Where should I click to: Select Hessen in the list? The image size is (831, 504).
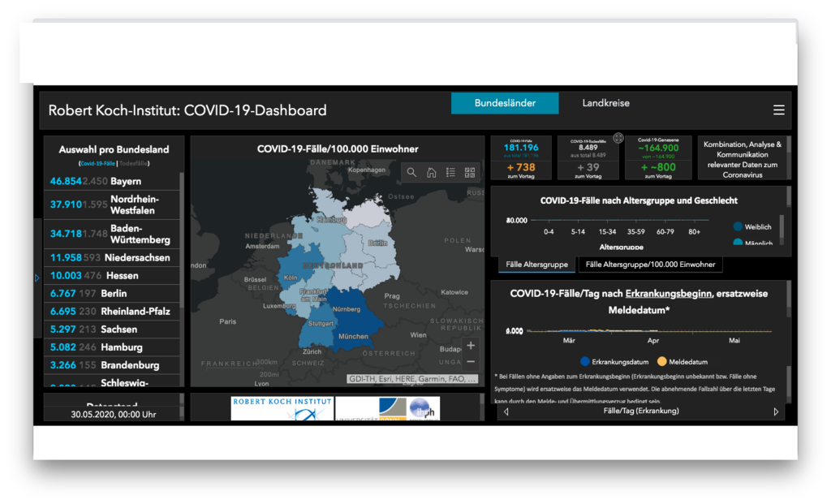(x=112, y=276)
